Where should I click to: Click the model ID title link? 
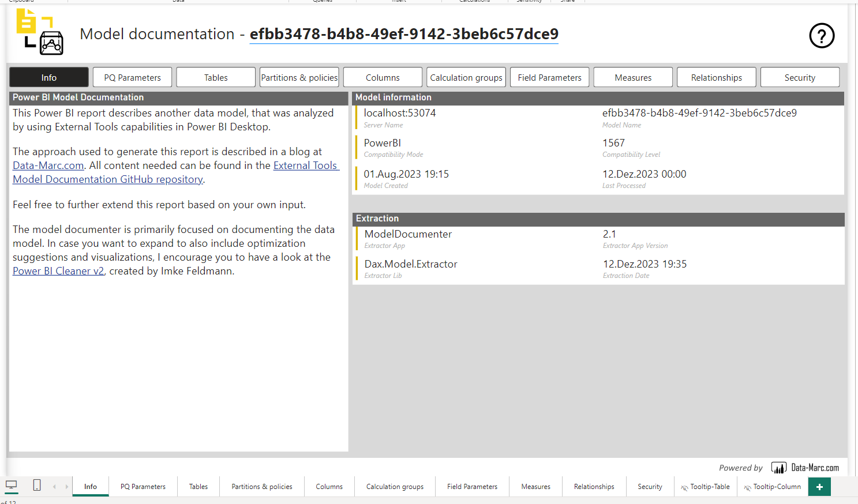[x=404, y=34]
